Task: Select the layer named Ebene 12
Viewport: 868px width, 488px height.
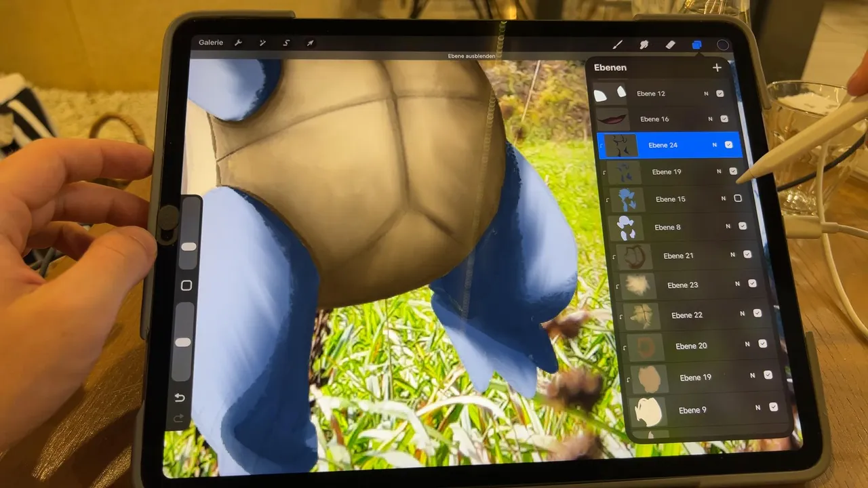Action: (x=651, y=94)
